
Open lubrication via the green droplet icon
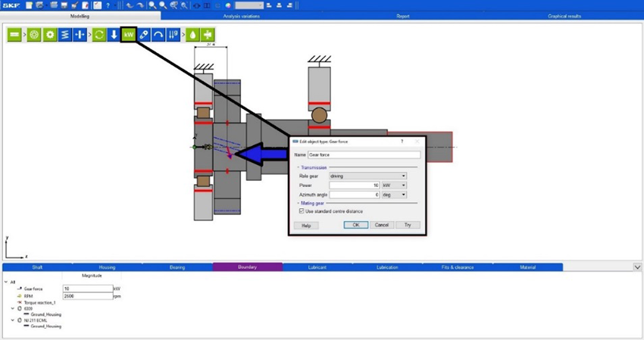click(192, 35)
